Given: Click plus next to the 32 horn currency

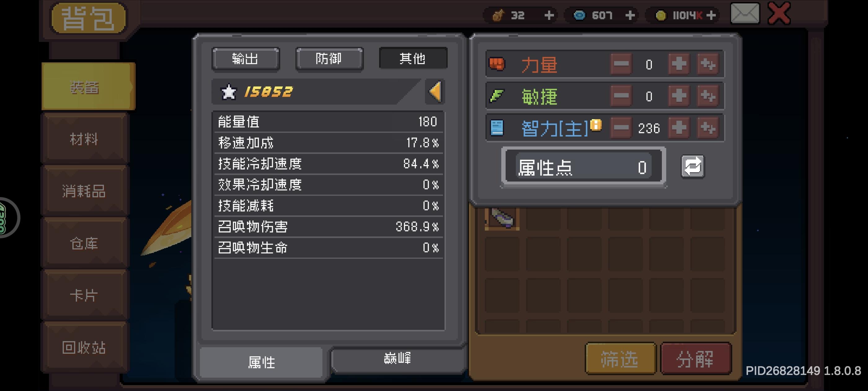Looking at the screenshot, I should pos(549,15).
